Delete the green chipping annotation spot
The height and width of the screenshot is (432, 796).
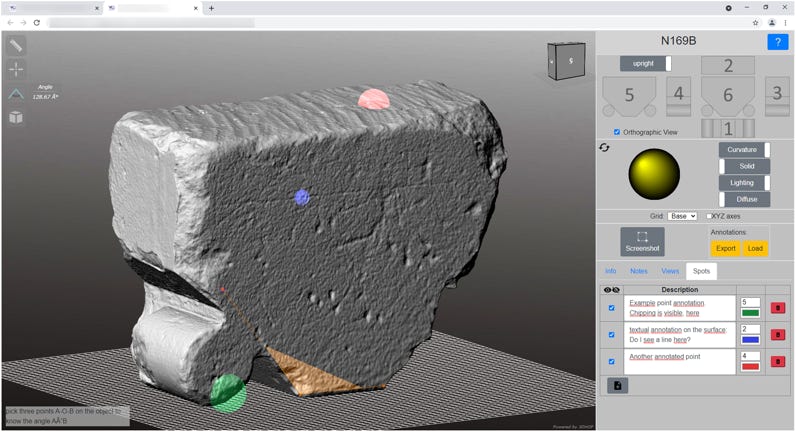(x=778, y=308)
